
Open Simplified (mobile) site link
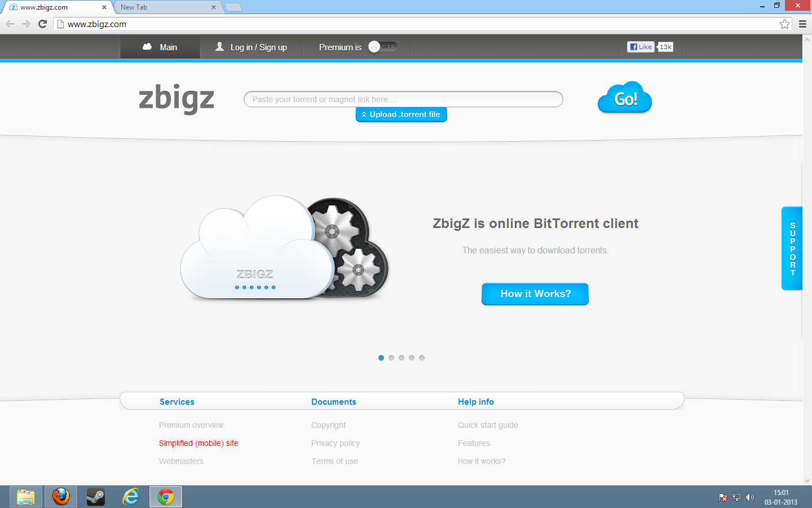coord(198,443)
